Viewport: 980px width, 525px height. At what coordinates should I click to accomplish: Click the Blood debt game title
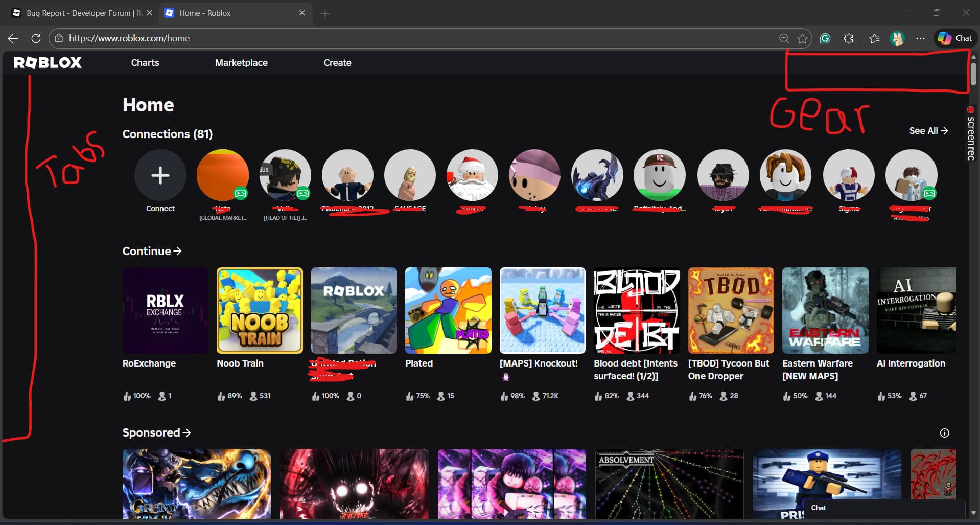[x=636, y=370]
